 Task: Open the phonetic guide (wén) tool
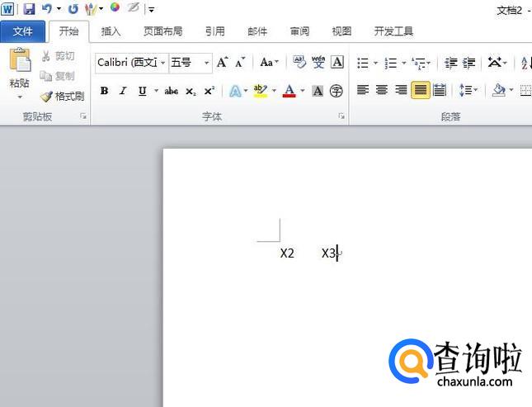point(318,62)
